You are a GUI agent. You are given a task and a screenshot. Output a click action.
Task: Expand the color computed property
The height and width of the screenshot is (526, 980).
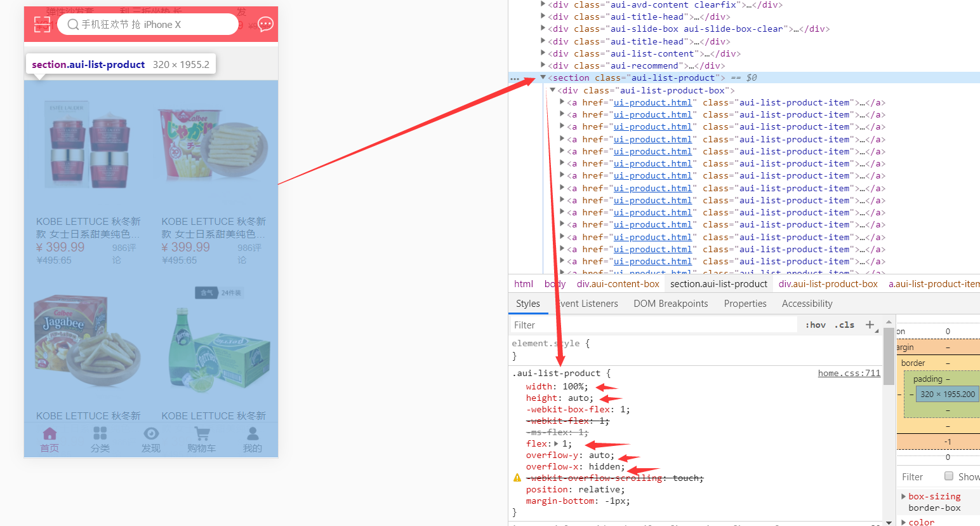coord(904,522)
